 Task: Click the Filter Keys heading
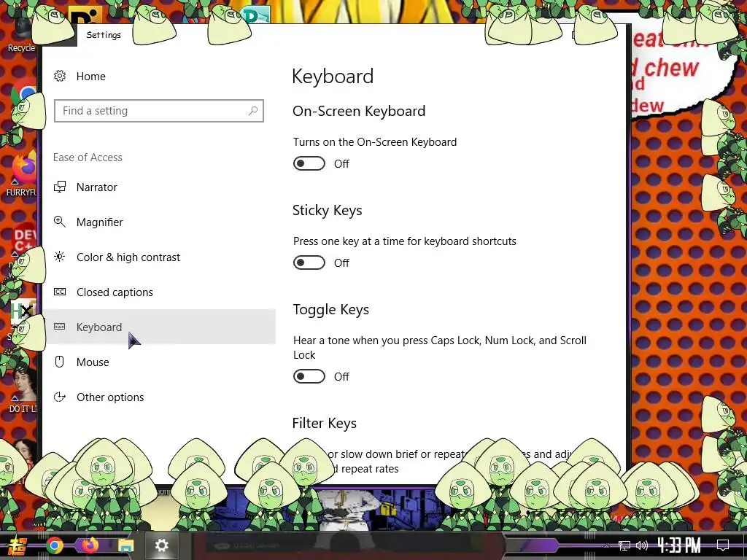pos(325,423)
